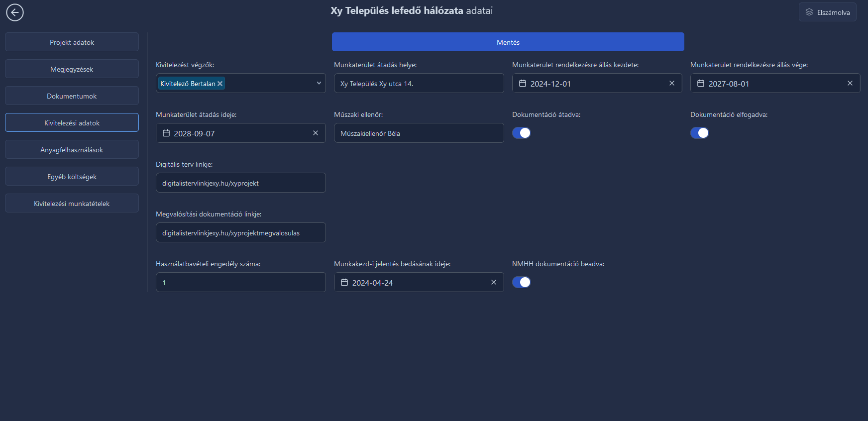Open the Megjegyzések section
The height and width of the screenshot is (421, 868).
pos(72,69)
